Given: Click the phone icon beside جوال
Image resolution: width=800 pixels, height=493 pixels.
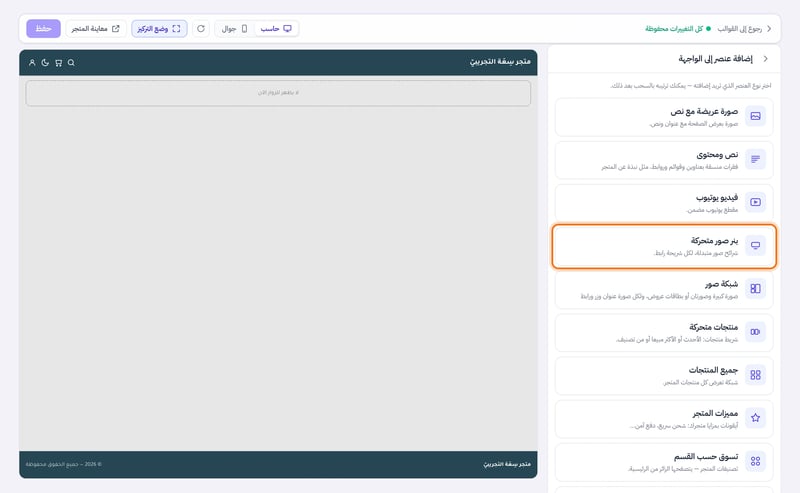Looking at the screenshot, I should tap(244, 29).
